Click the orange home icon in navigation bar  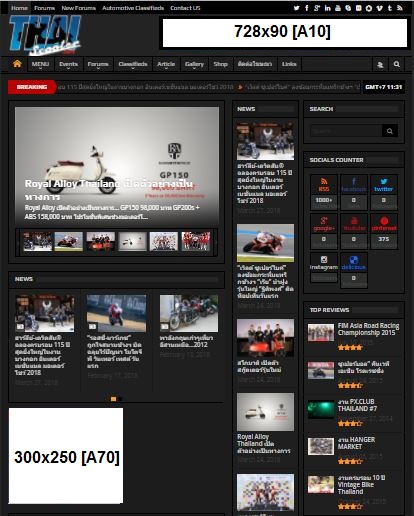point(17,64)
